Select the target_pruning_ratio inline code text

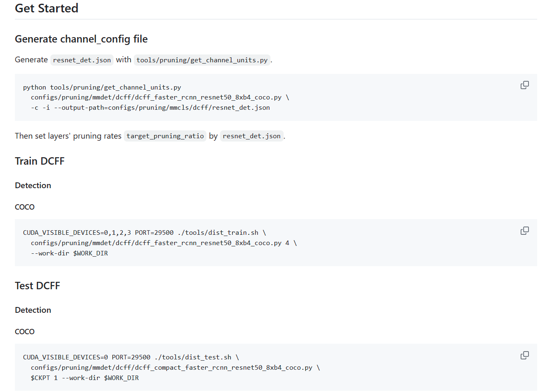(x=165, y=136)
